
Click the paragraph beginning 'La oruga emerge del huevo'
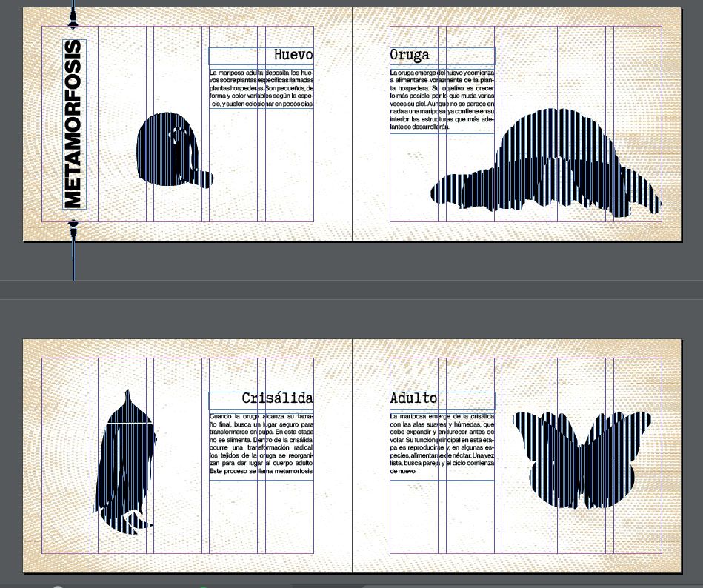[442, 99]
